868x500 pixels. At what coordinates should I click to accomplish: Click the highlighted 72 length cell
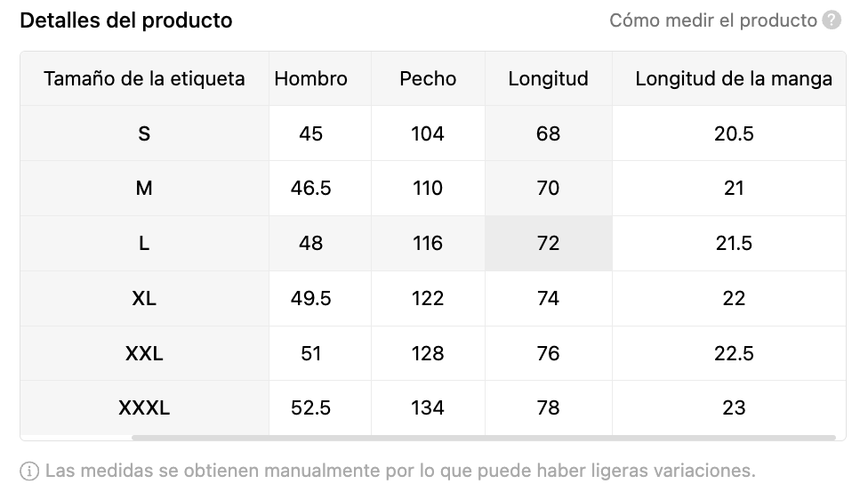tap(548, 243)
